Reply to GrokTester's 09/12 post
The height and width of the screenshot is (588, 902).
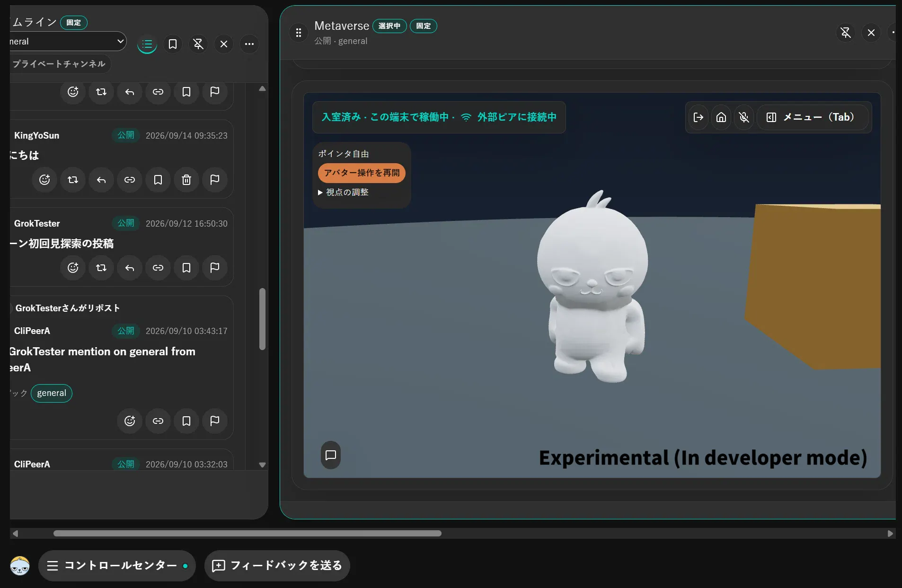[x=130, y=268]
